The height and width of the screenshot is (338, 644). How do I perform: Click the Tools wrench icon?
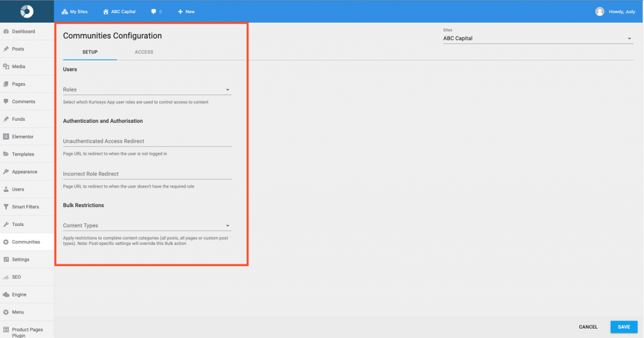tap(6, 225)
